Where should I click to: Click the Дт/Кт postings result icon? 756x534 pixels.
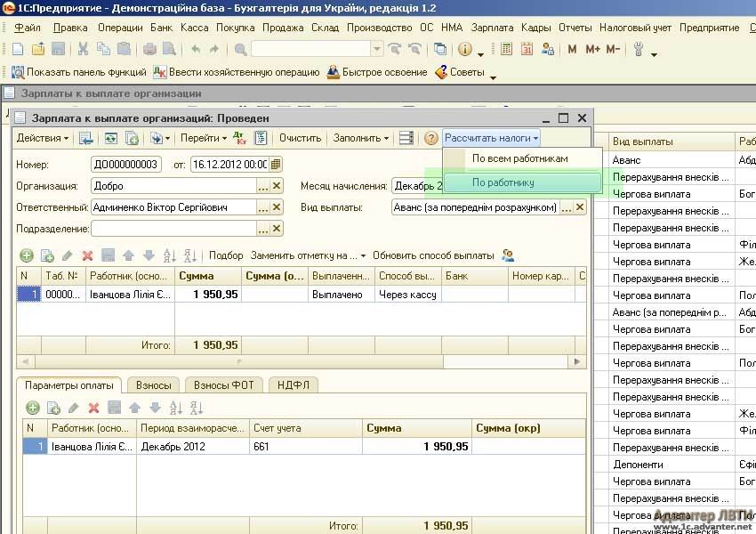point(239,138)
